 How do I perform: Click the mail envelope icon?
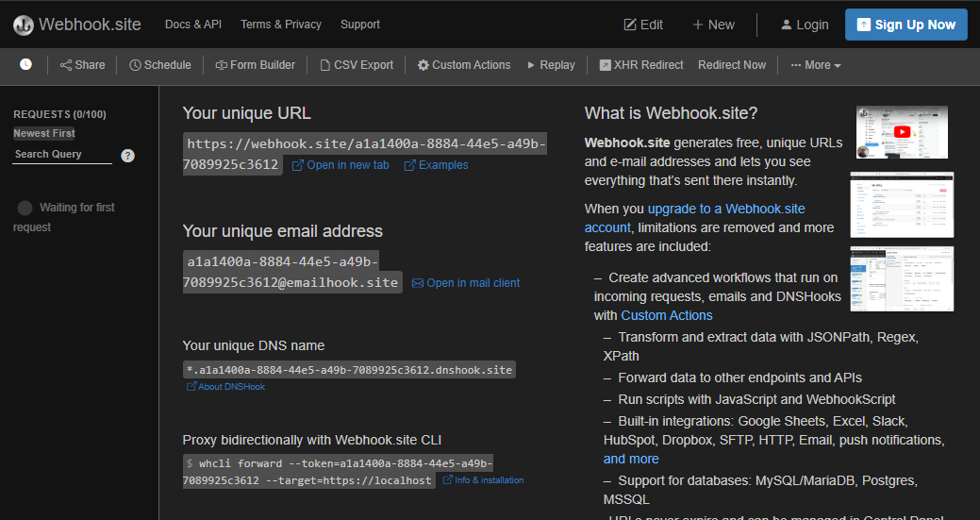coord(418,283)
